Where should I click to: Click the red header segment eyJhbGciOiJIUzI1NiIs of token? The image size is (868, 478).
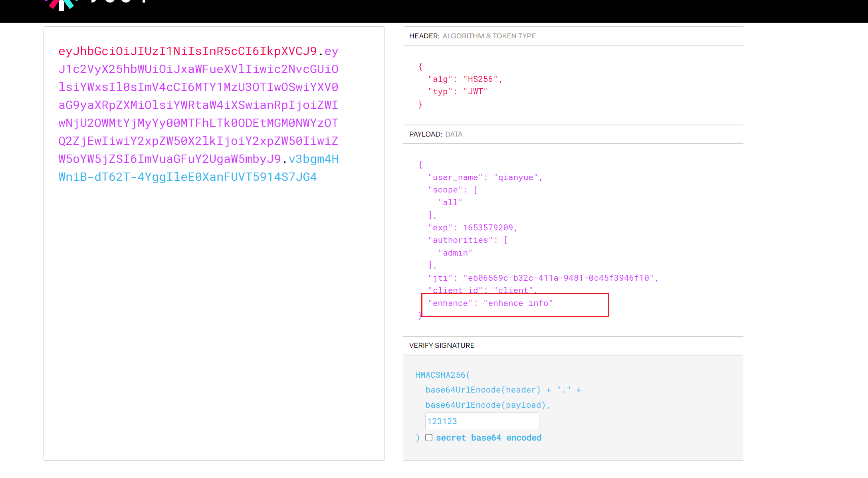coord(188,51)
